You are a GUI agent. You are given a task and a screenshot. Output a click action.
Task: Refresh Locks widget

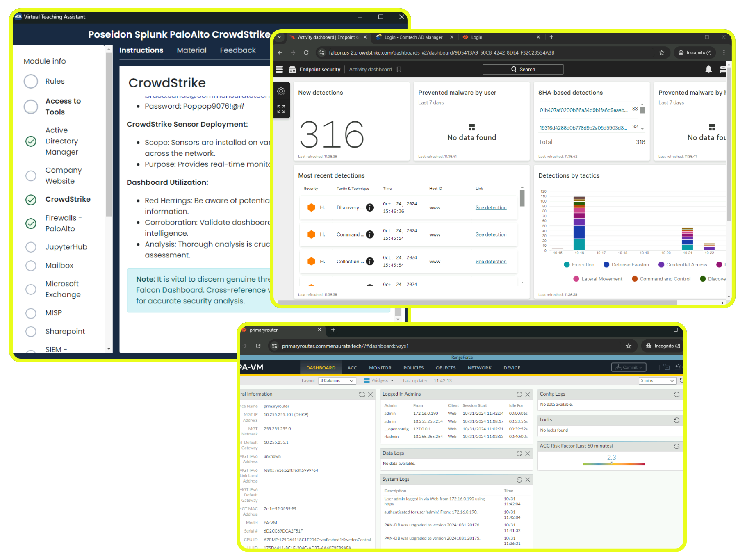tap(676, 420)
